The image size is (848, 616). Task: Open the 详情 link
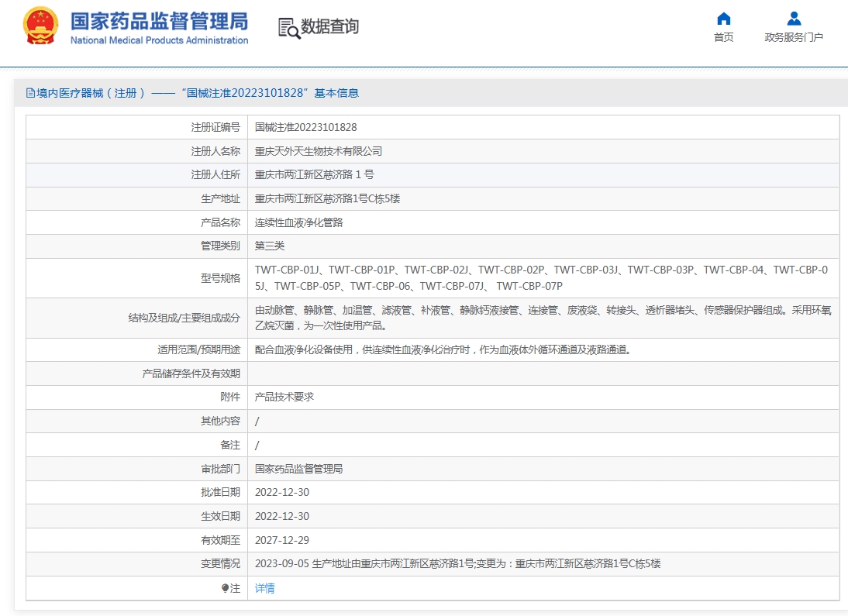(x=264, y=588)
